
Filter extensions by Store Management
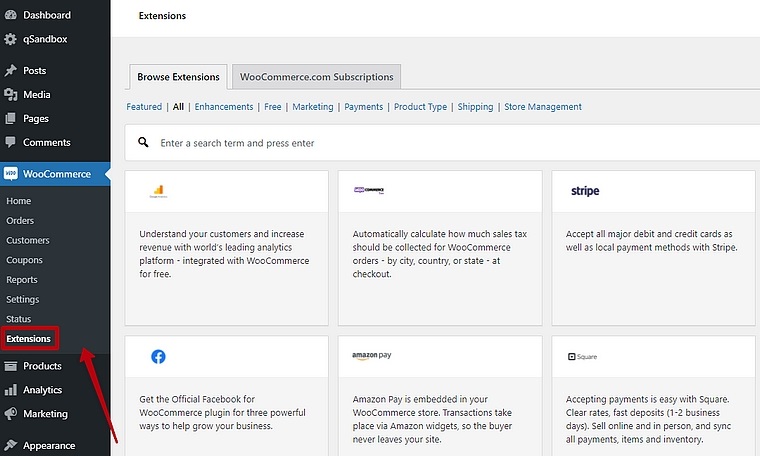542,107
